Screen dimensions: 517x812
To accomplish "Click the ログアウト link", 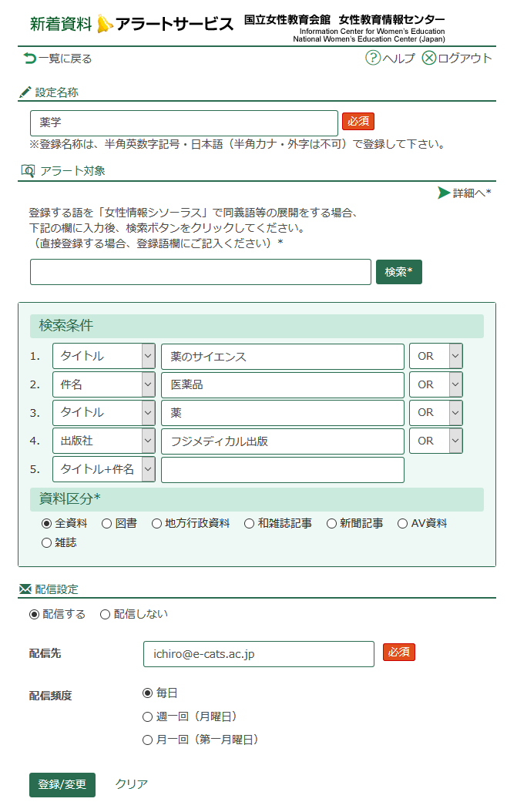I will [x=464, y=58].
